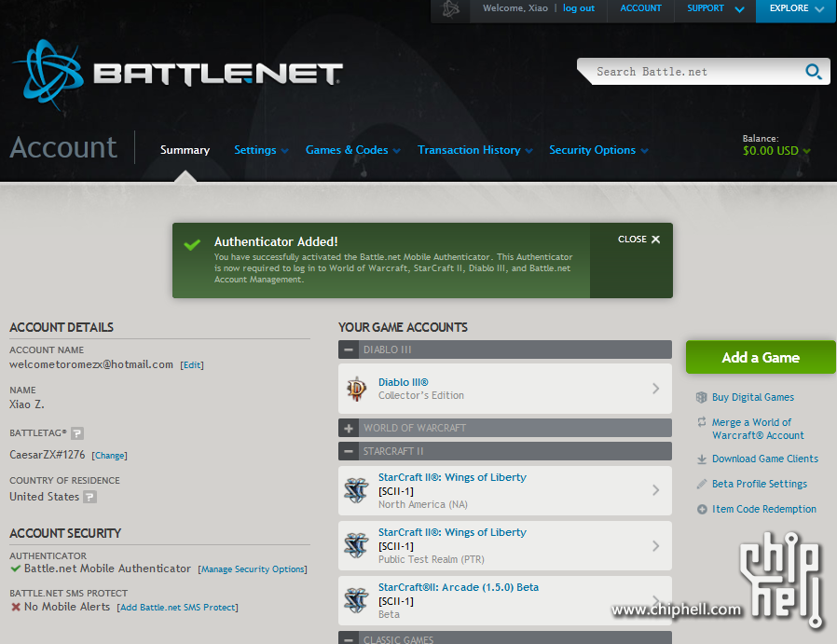Close the Authenticator Added notification
The width and height of the screenshot is (837, 644).
point(639,239)
